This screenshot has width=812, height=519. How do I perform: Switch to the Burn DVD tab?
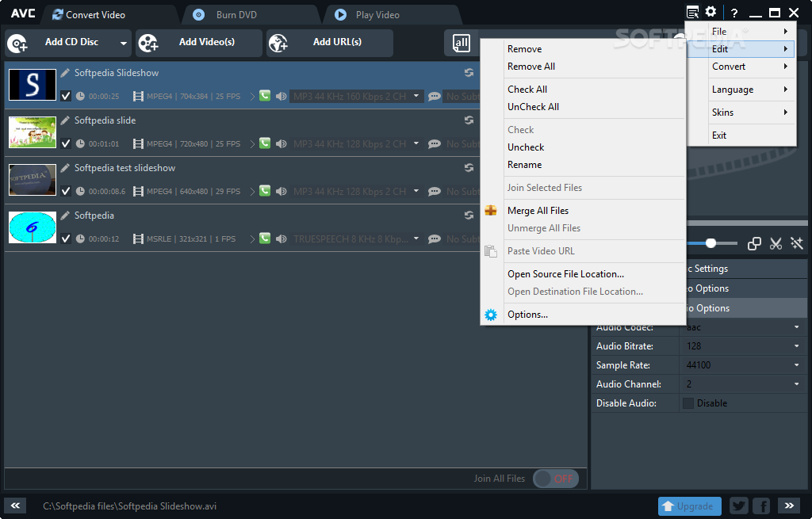251,15
